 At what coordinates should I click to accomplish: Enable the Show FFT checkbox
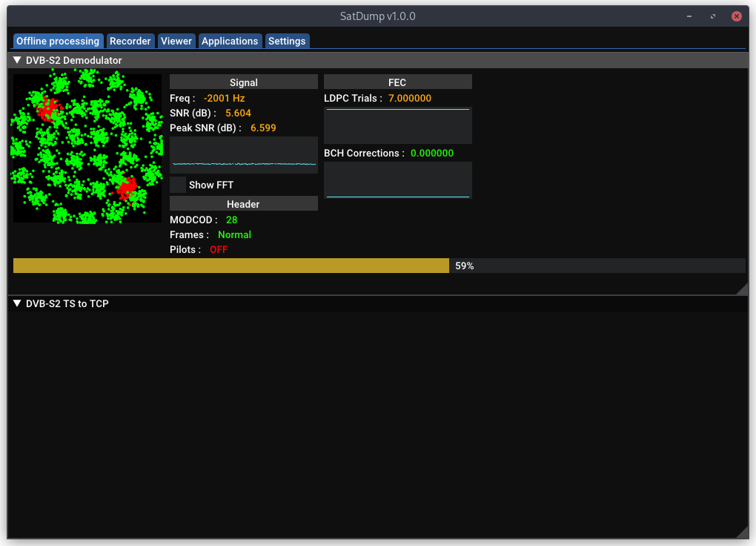[178, 185]
